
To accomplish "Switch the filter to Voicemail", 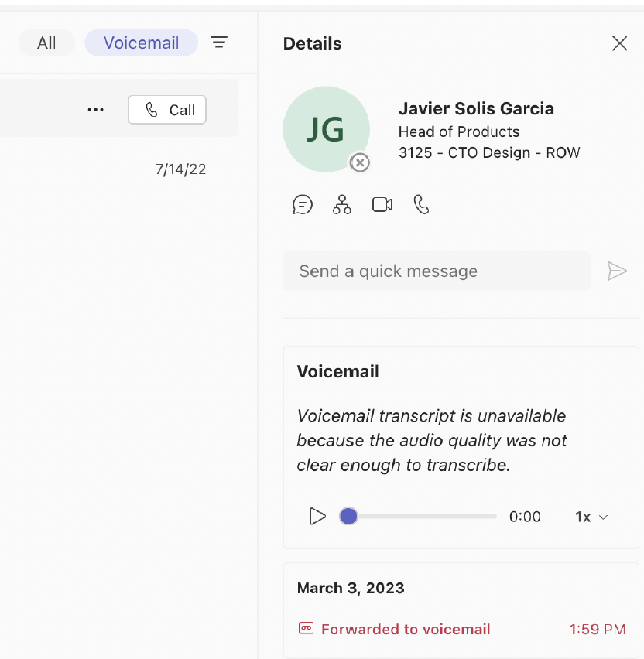I will point(141,43).
